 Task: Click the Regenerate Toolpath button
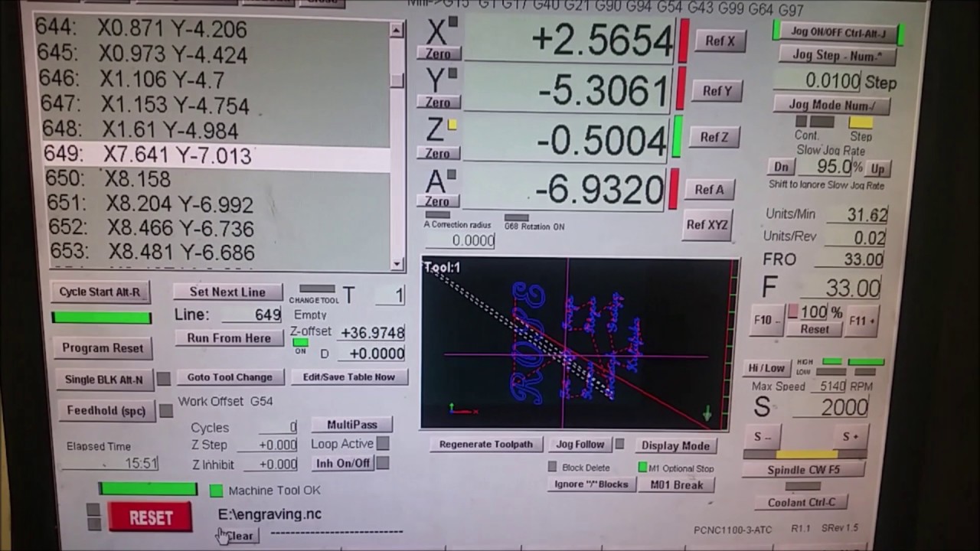[485, 445]
